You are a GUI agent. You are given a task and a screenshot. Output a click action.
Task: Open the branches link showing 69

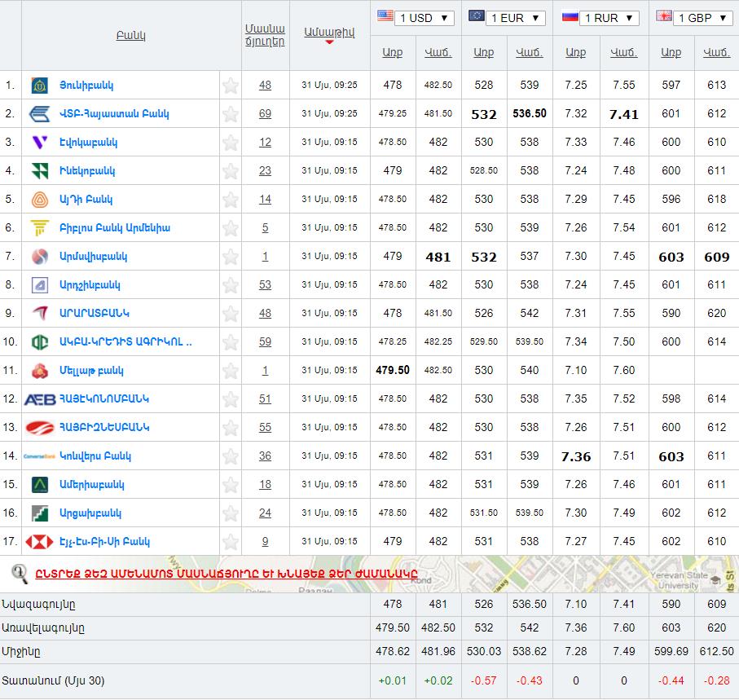pos(265,114)
